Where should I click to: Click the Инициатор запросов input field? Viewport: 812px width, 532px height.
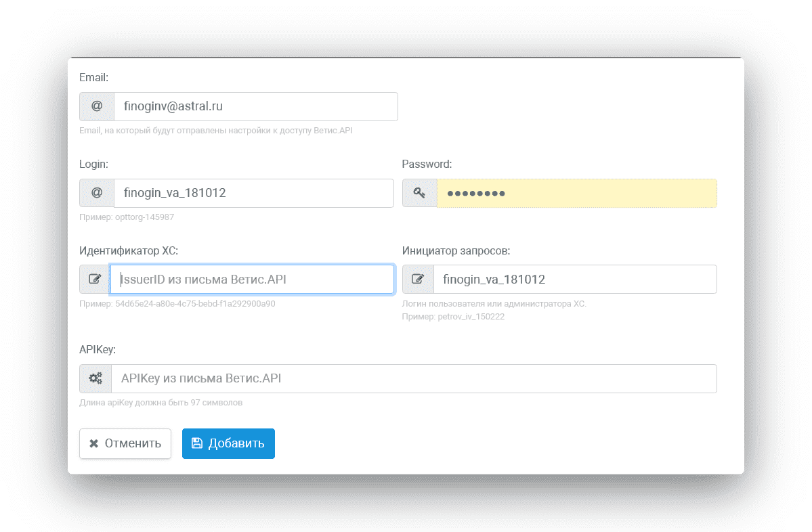[576, 279]
